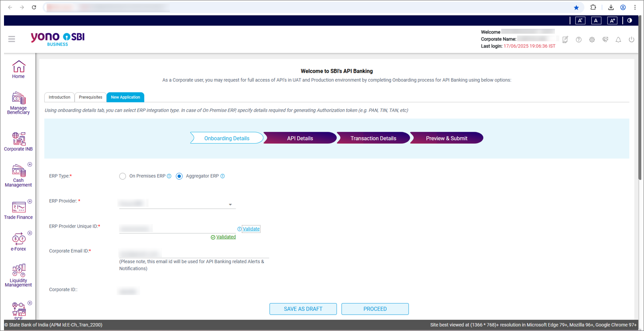The image size is (644, 331).
Task: Switch to the Prerequisites tab
Action: 90,97
